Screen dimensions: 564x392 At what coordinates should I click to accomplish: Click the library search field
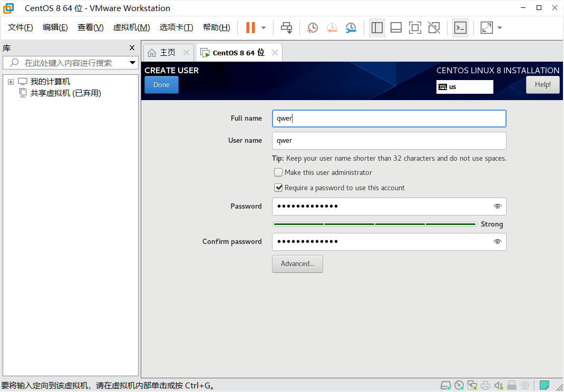coord(70,63)
